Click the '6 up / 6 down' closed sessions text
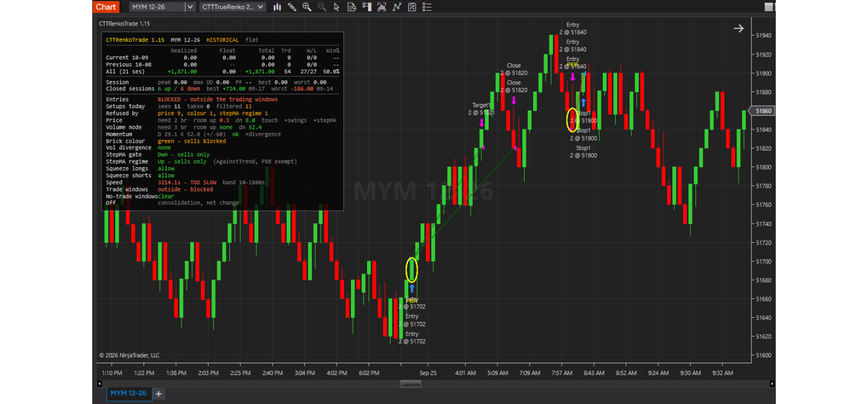This screenshot has width=868, height=404. tap(180, 89)
